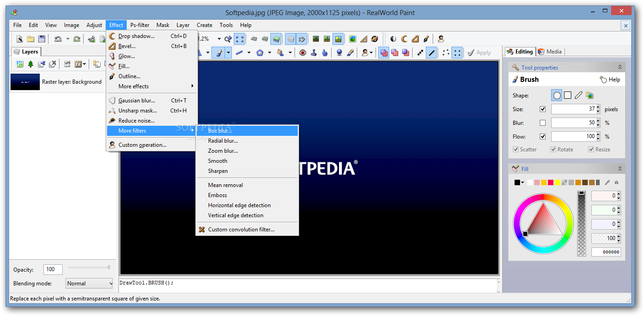The height and width of the screenshot is (316, 644).
Task: Click the Bevel wedge toolbar icon
Action: [415, 39]
